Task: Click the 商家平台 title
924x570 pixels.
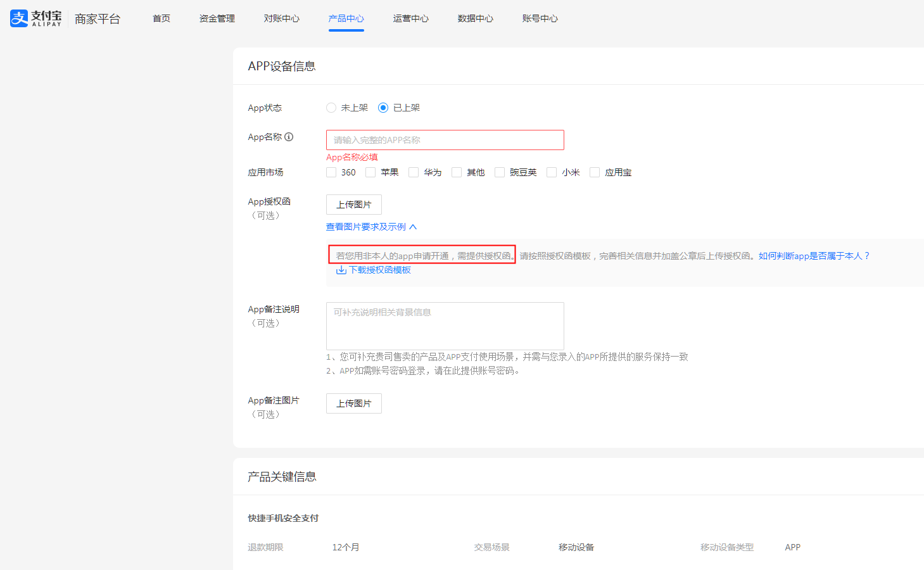Action: [98, 19]
